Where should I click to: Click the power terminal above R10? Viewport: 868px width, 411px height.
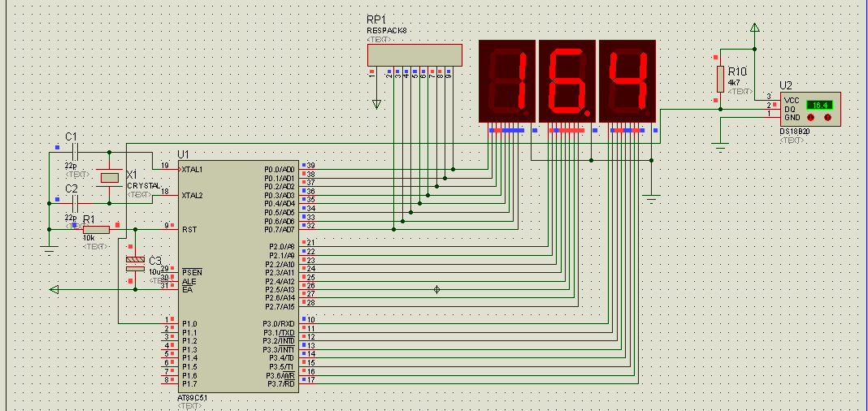coord(754,28)
